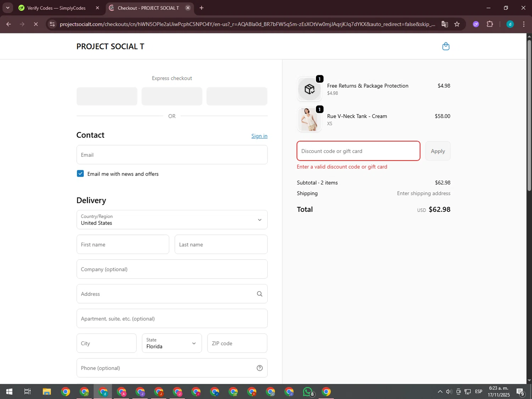The height and width of the screenshot is (399, 532).
Task: Open File Explorer from the taskbar
Action: 47,392
